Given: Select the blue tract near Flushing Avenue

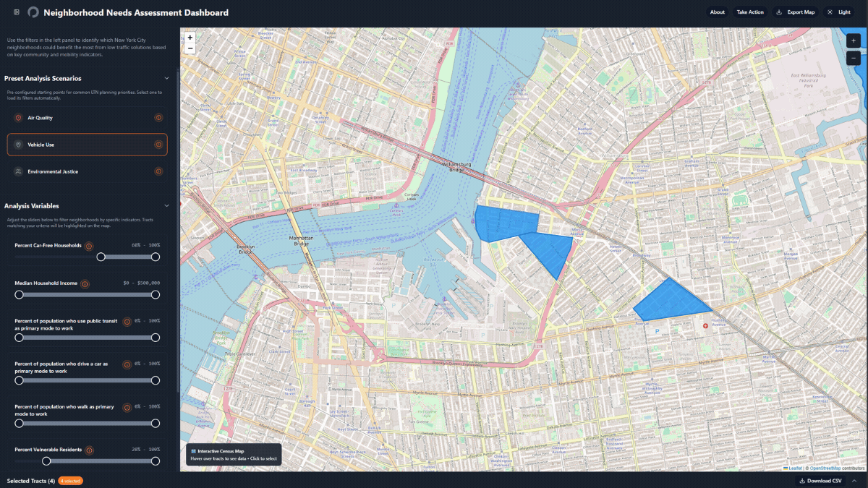Looking at the screenshot, I should [x=672, y=301].
